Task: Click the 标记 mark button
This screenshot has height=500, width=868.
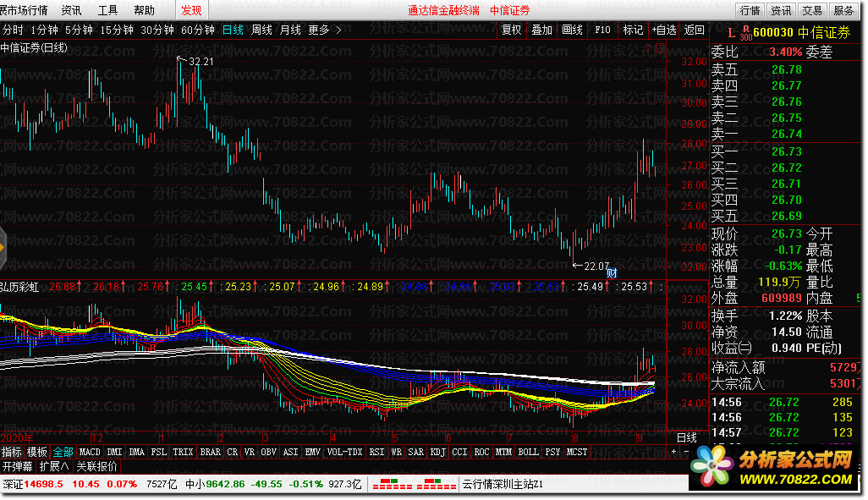Action: pos(633,30)
